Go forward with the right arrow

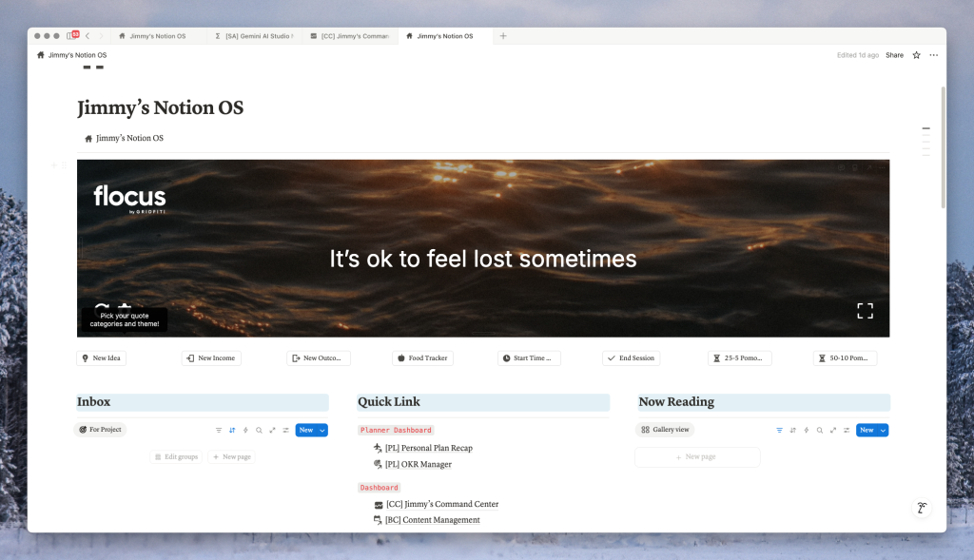click(x=101, y=36)
